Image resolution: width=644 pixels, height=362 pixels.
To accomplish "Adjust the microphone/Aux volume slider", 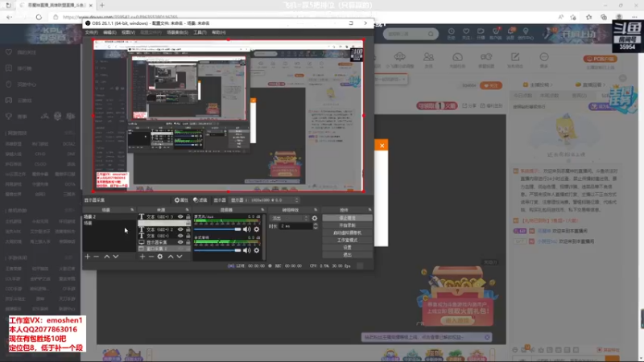I will (x=217, y=229).
